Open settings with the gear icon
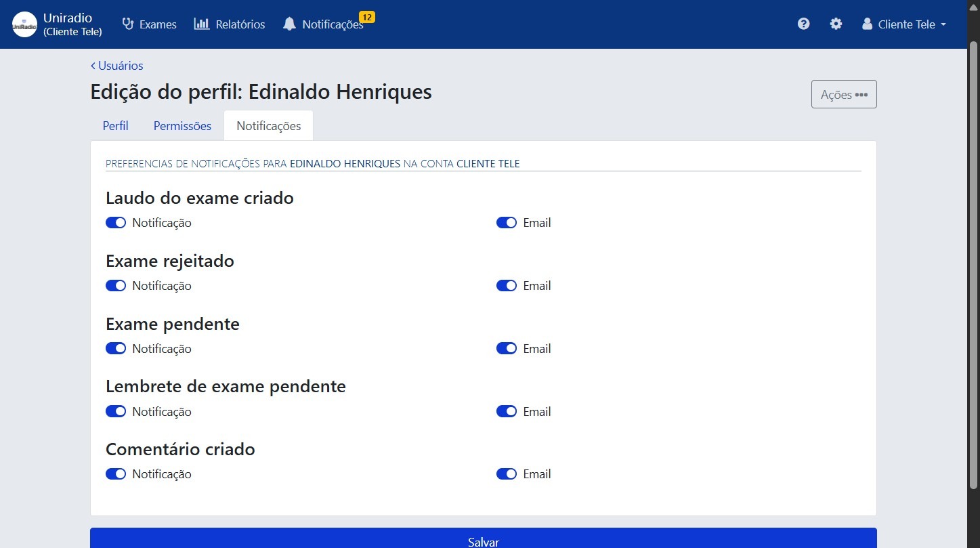The image size is (980, 548). 836,24
